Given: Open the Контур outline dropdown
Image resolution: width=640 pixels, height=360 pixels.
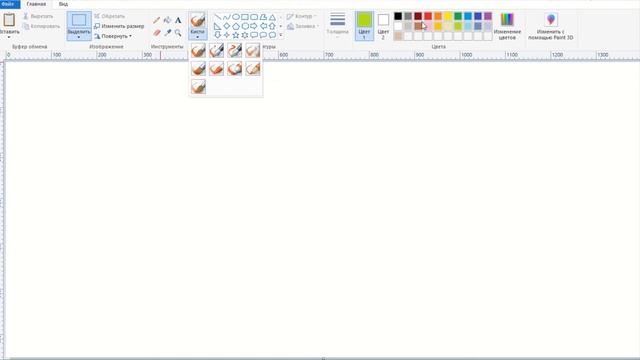Looking at the screenshot, I should pos(302,16).
